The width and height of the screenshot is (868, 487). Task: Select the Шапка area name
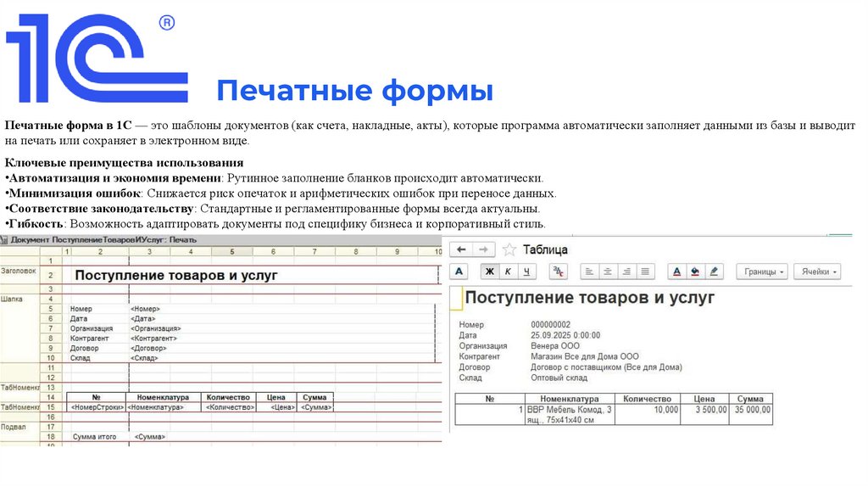point(12,299)
